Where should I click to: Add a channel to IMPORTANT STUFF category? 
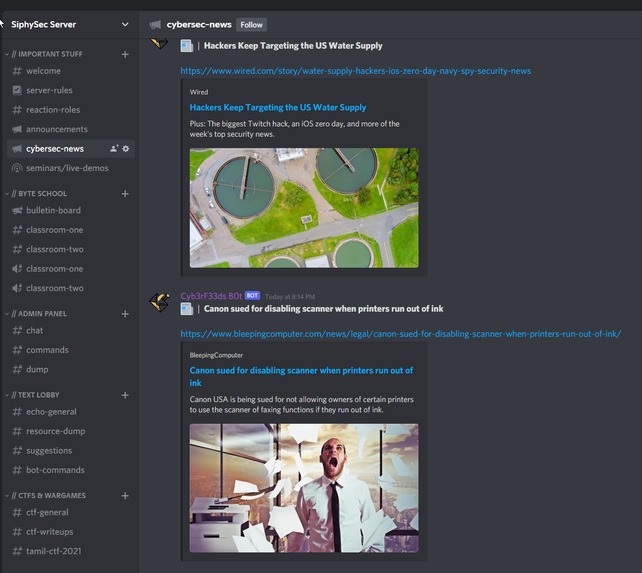click(x=125, y=54)
